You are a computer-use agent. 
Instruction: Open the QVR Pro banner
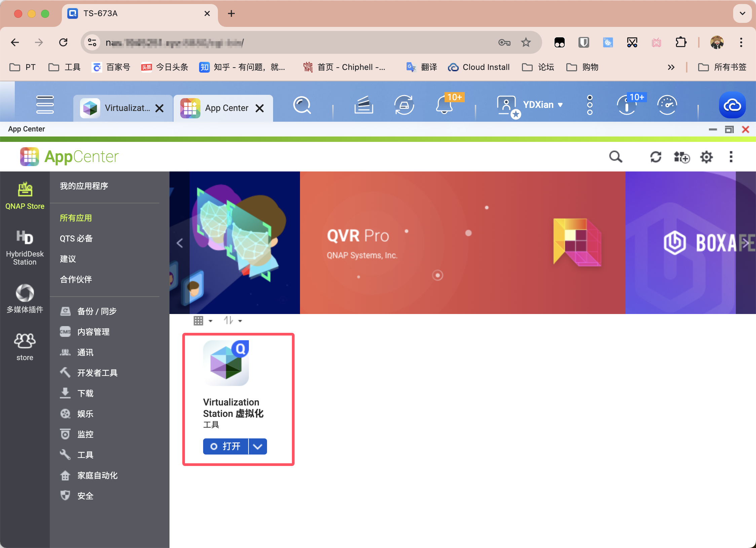[462, 243]
